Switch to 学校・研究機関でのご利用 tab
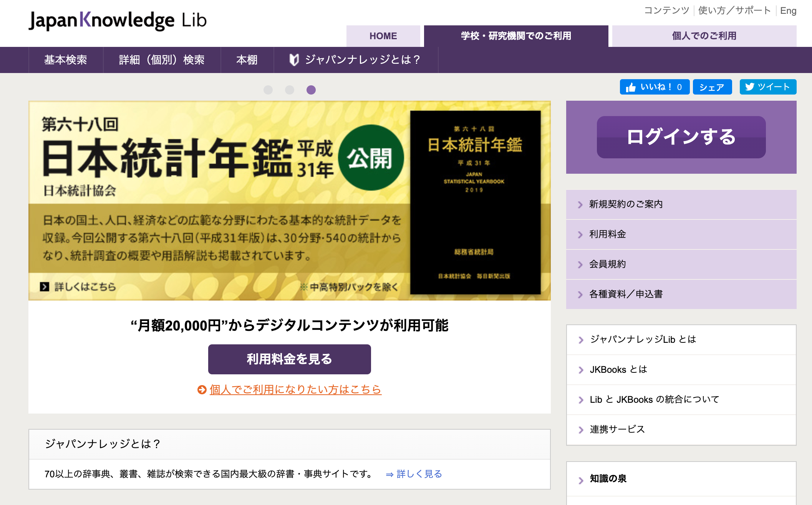 (516, 36)
